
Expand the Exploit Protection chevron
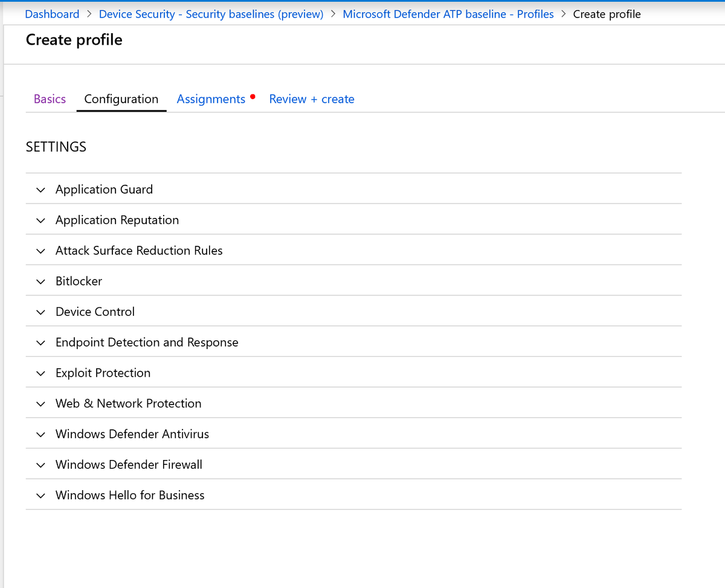click(x=40, y=373)
